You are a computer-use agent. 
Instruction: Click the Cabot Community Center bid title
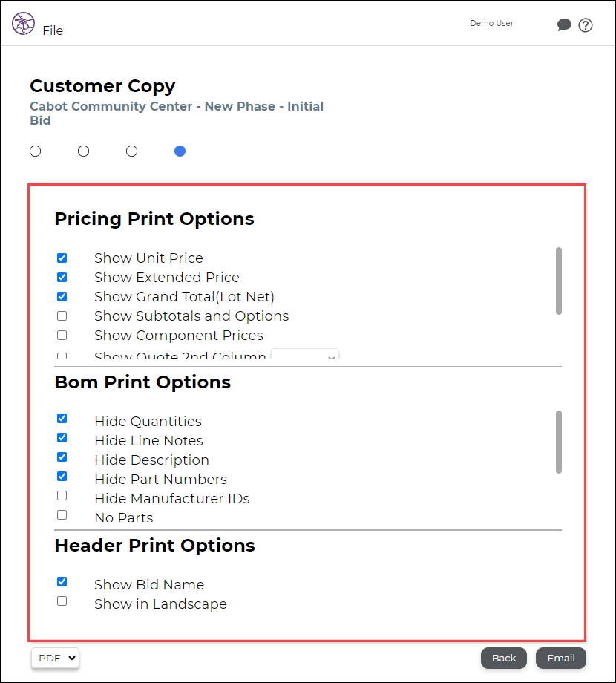177,114
